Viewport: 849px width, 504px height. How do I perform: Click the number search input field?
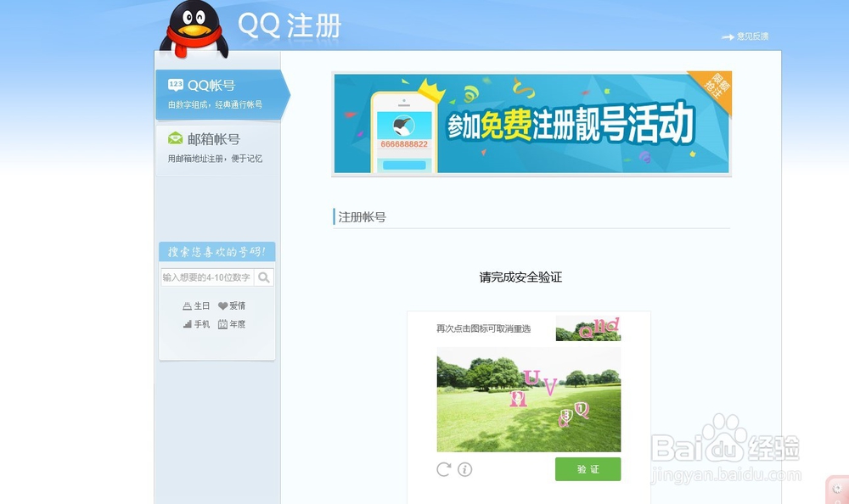(207, 277)
